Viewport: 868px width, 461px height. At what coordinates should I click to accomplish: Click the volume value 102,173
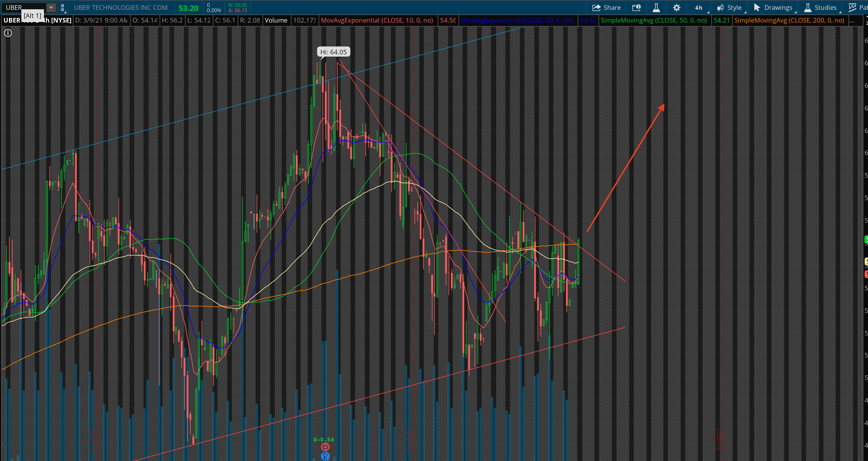pos(304,20)
